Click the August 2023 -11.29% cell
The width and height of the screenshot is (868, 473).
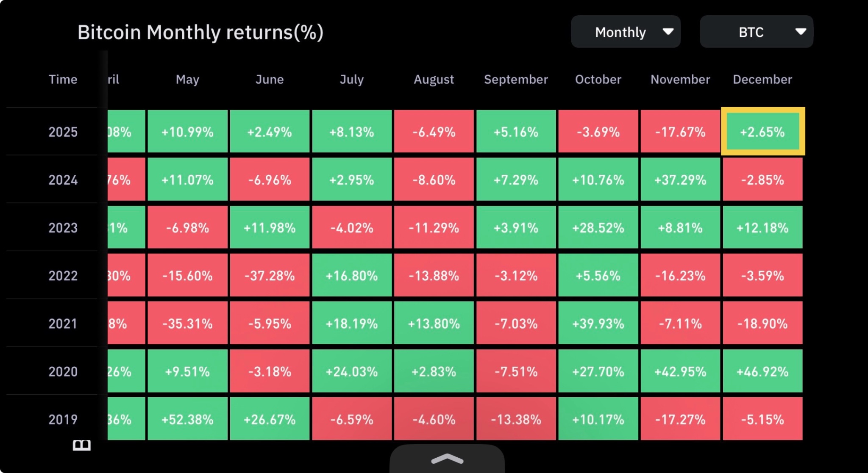coord(434,228)
